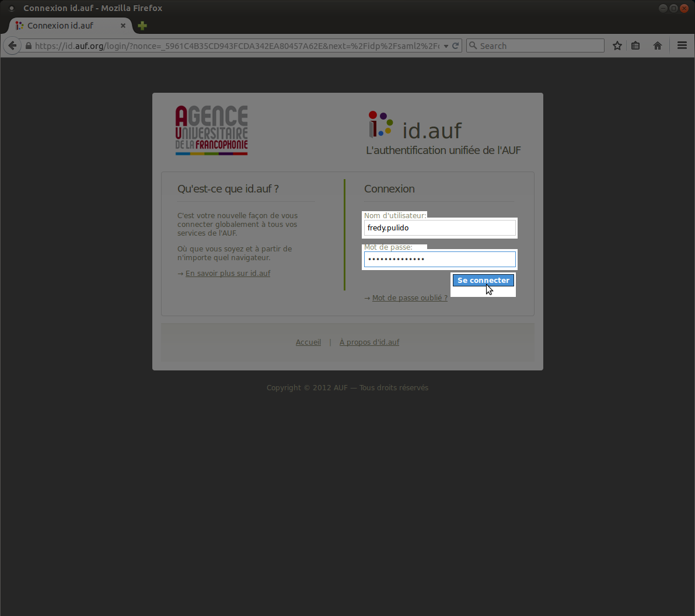Open Mot de passe oublié link
Screen dimensions: 695x616
tap(410, 298)
